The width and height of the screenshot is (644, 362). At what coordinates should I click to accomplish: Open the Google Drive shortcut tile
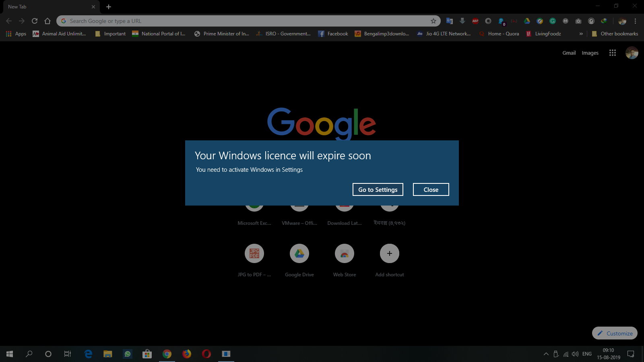click(x=299, y=260)
